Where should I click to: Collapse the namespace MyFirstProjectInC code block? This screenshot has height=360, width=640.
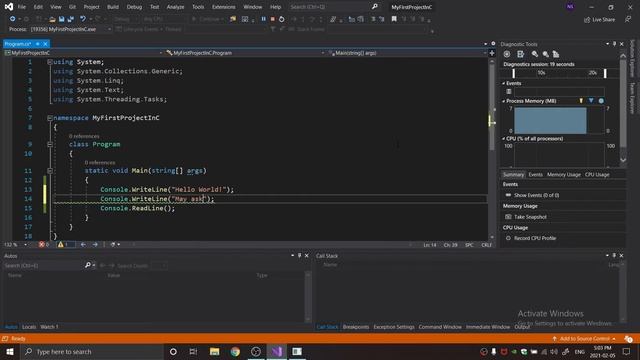50,118
